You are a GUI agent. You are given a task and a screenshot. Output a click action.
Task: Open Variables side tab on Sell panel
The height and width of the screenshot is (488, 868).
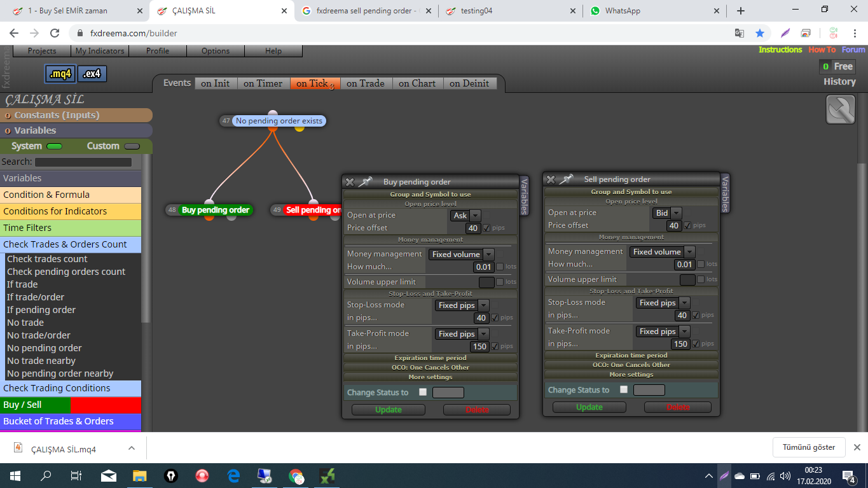click(726, 193)
